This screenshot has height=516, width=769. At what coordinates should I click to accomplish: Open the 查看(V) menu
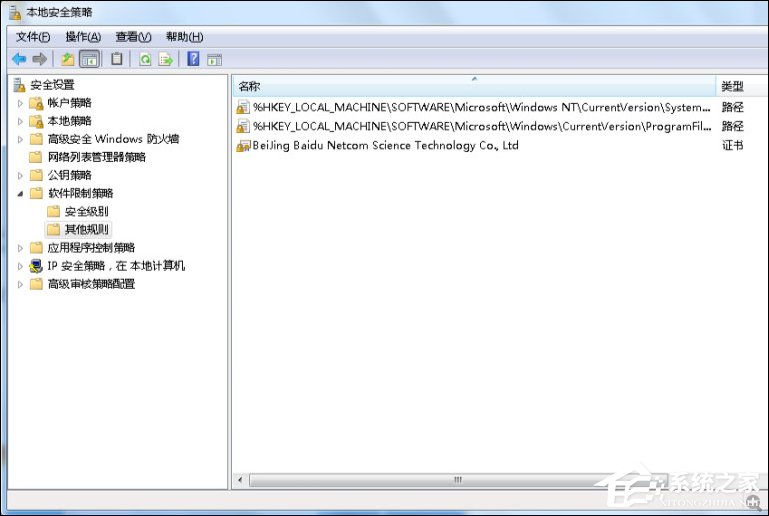tap(132, 37)
